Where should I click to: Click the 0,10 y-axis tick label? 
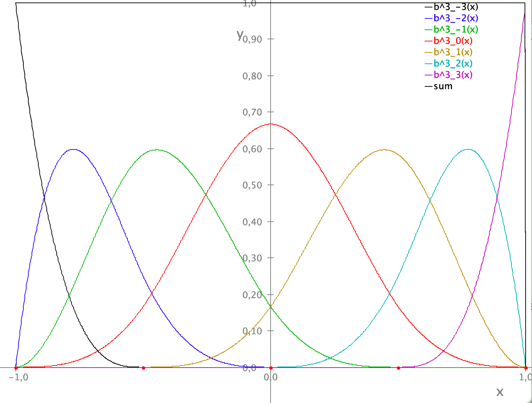tap(252, 331)
